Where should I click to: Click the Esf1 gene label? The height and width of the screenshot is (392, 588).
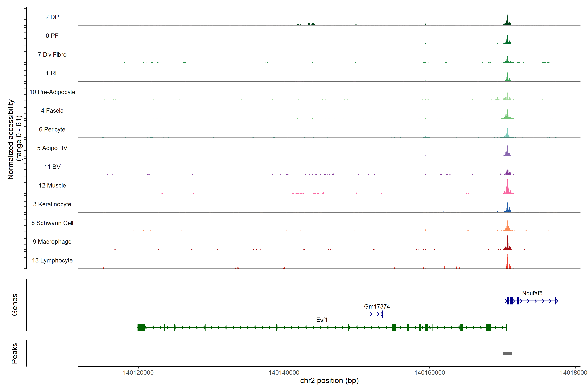tap(322, 320)
